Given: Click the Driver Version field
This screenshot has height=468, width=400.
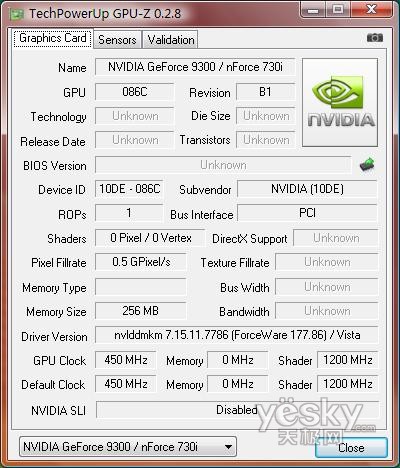Looking at the screenshot, I should click(237, 335).
